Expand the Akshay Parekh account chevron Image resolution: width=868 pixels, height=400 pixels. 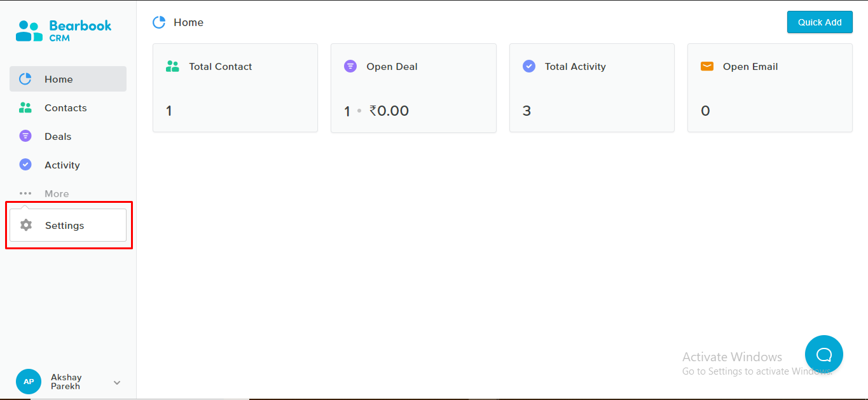coord(117,382)
